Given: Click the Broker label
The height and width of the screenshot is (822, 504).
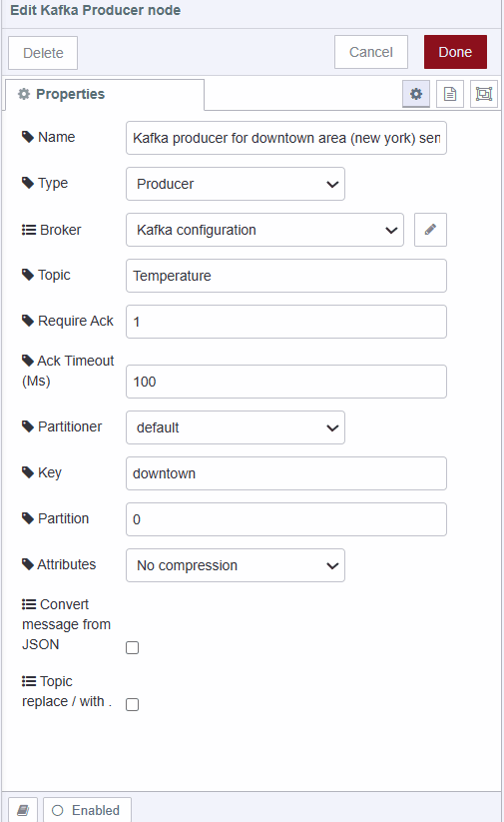Looking at the screenshot, I should (x=51, y=230).
